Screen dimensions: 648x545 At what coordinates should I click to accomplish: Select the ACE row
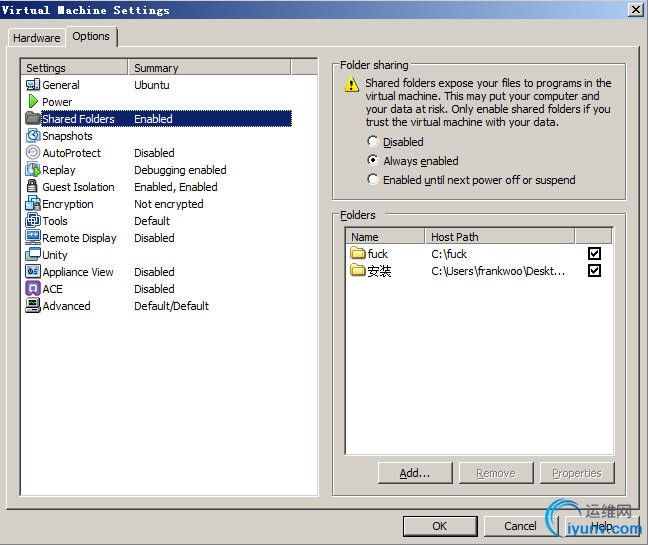pos(158,288)
